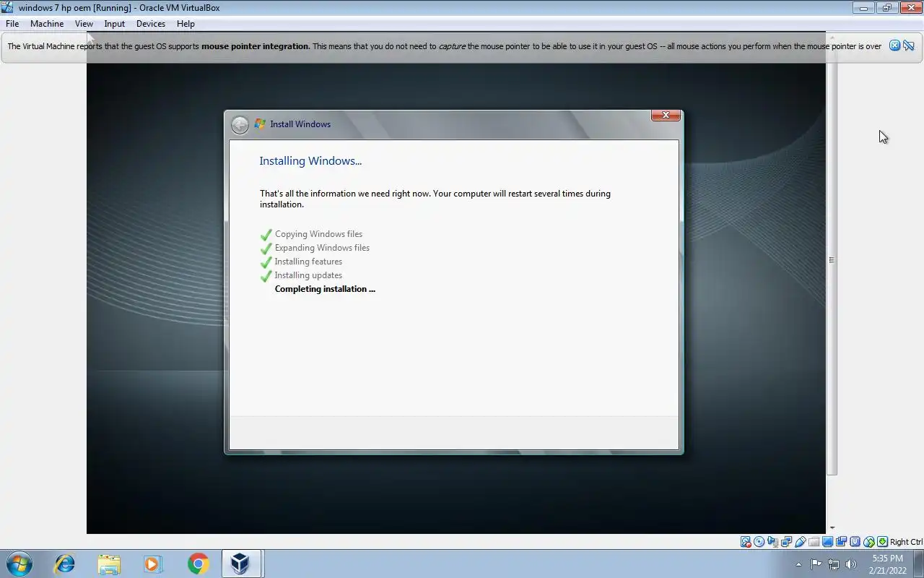
Task: Close the Install Windows dialog
Action: pos(666,116)
